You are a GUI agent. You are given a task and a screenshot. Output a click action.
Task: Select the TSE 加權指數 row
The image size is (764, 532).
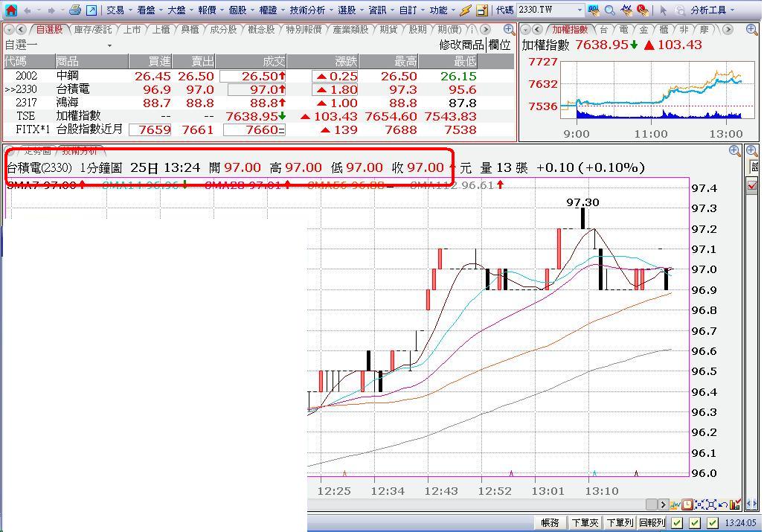[x=259, y=116]
